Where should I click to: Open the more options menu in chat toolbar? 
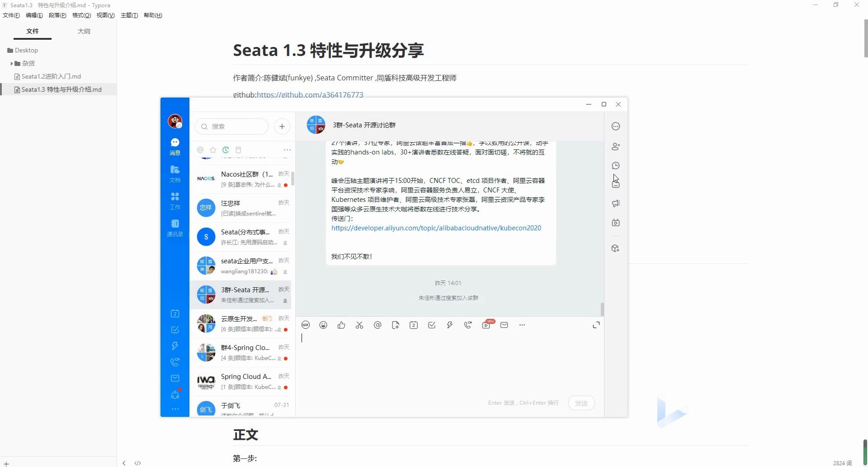(522, 325)
